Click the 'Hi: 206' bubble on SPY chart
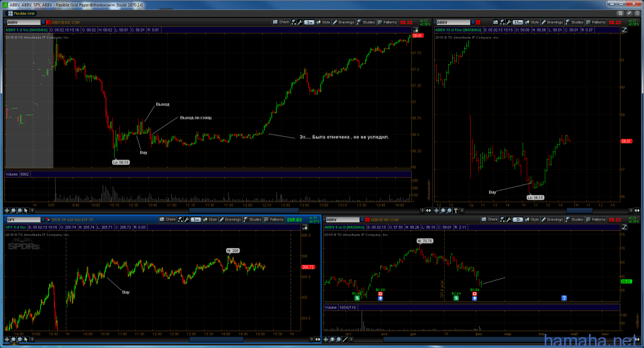 (x=233, y=250)
